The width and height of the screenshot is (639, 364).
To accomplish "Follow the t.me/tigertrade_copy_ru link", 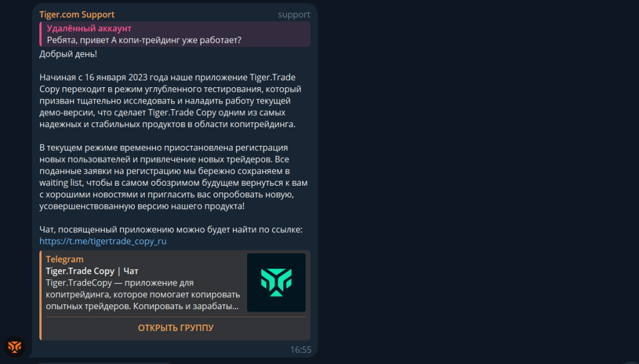I will (x=103, y=241).
